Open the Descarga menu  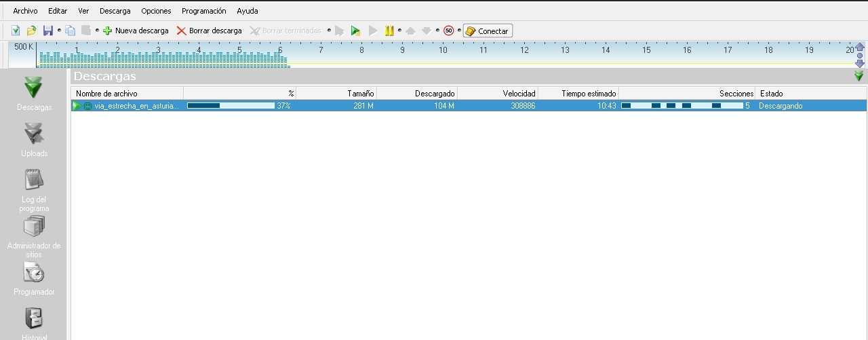coord(115,11)
